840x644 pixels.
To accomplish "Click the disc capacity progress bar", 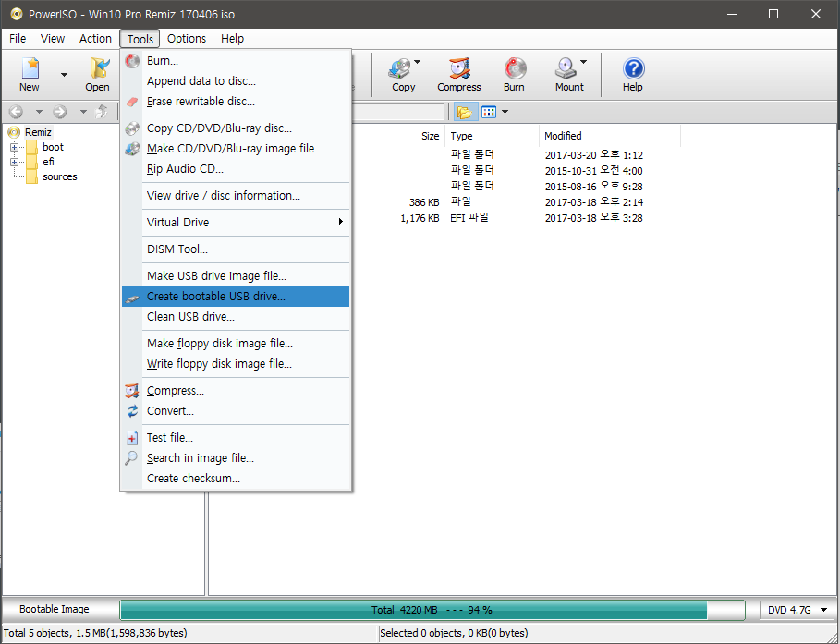I will pos(432,610).
